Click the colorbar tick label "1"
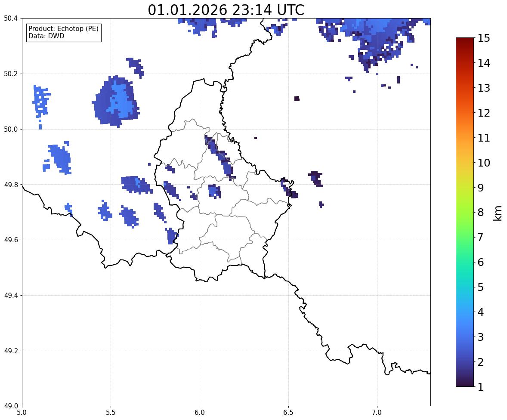The width and height of the screenshot is (507, 420). point(481,387)
